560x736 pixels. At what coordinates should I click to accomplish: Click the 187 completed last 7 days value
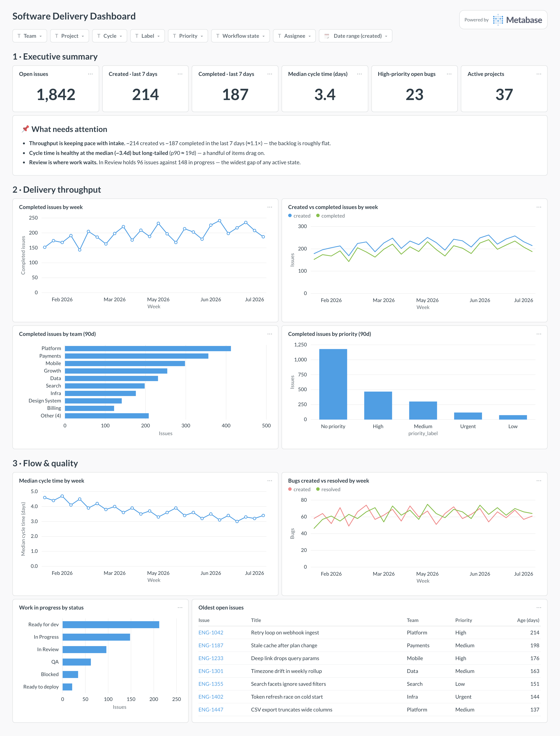[235, 95]
